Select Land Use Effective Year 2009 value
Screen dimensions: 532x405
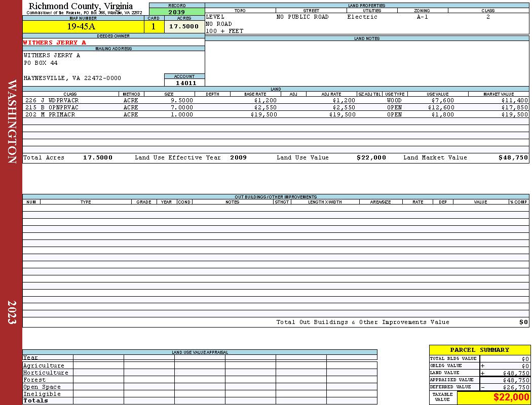238,157
